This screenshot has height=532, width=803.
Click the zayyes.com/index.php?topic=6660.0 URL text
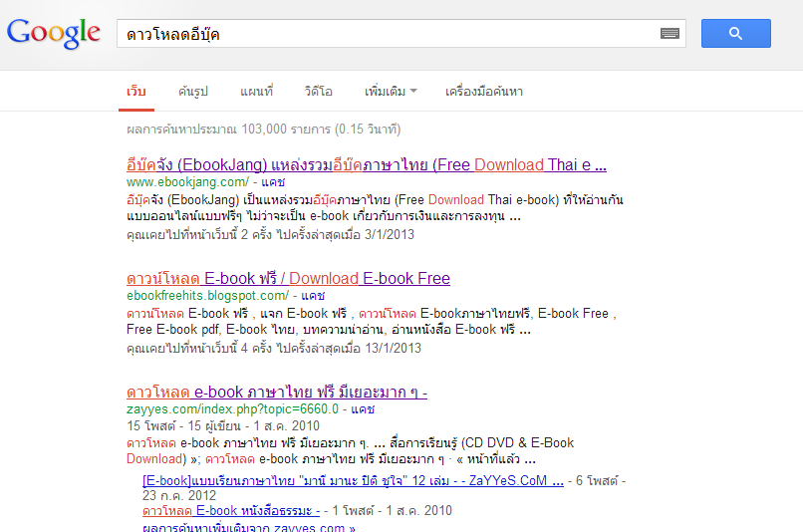click(x=232, y=409)
